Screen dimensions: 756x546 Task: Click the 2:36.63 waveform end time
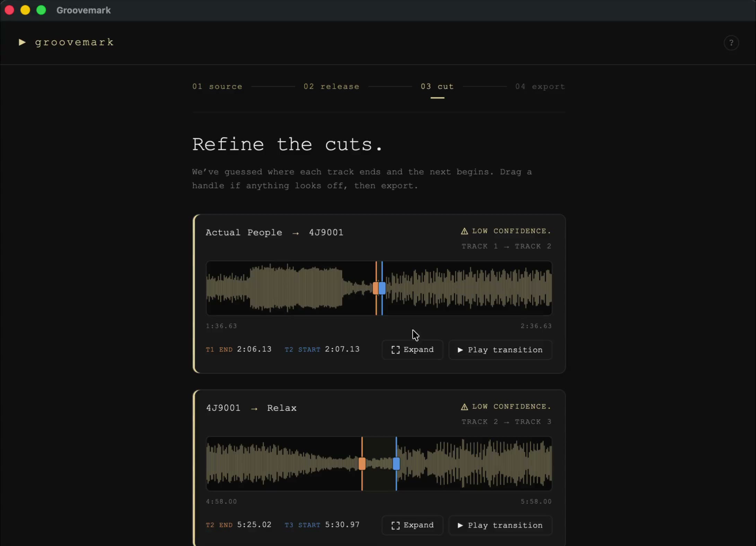[x=536, y=326]
